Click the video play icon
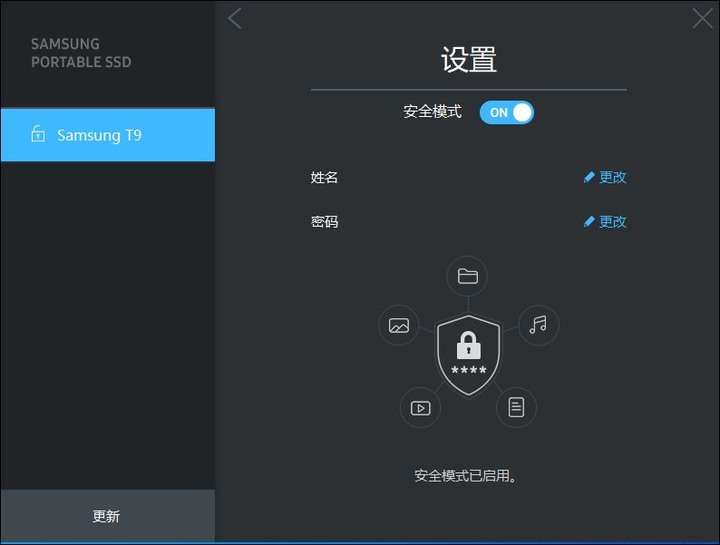Viewport: 720px width, 545px height. pos(420,408)
